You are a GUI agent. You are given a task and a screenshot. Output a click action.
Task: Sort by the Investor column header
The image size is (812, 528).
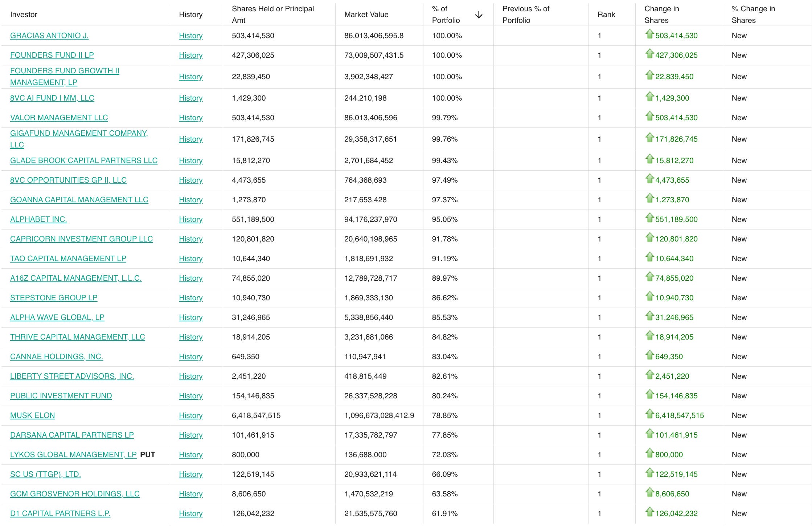[x=24, y=15]
